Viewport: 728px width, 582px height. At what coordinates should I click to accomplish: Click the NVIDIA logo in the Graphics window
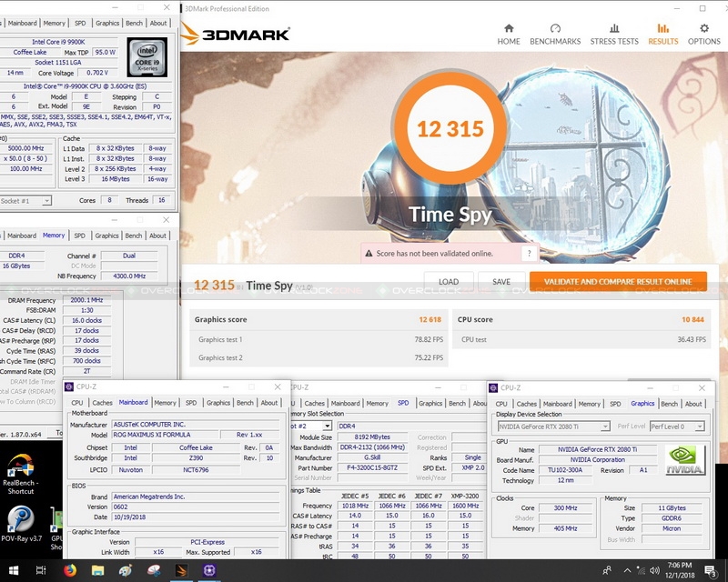point(685,460)
